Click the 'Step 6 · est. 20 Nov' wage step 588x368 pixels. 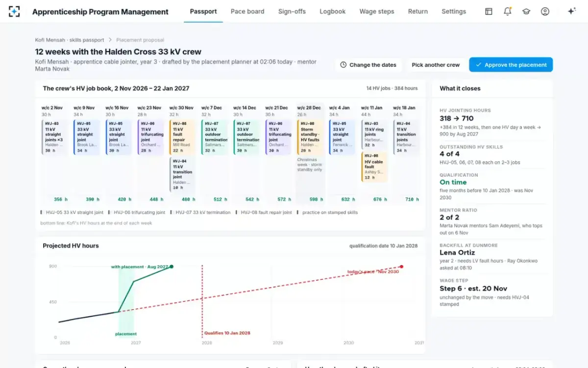[473, 289]
